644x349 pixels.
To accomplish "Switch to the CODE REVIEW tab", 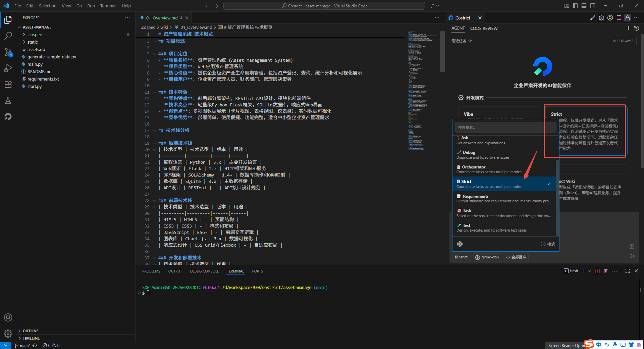I will pyautogui.click(x=484, y=28).
